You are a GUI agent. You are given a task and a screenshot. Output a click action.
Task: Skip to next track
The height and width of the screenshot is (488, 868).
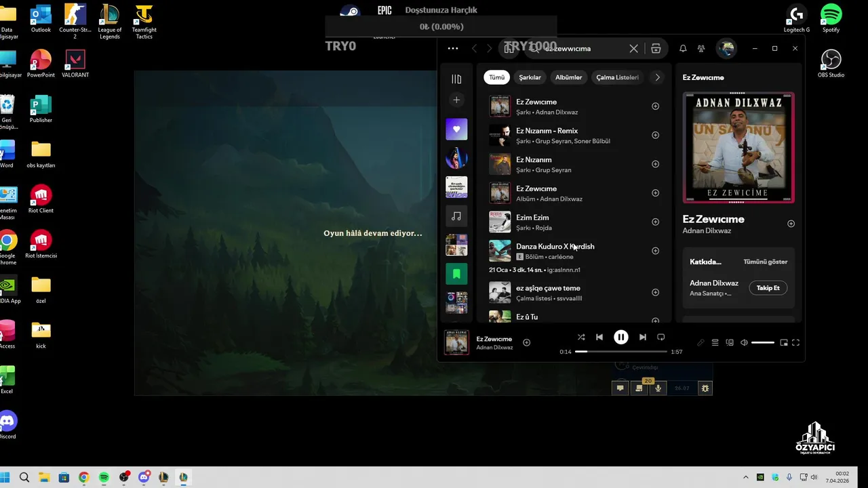pos(643,337)
